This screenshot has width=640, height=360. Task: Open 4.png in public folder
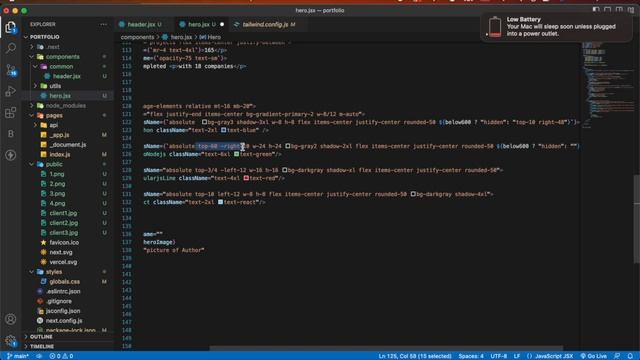[58, 203]
